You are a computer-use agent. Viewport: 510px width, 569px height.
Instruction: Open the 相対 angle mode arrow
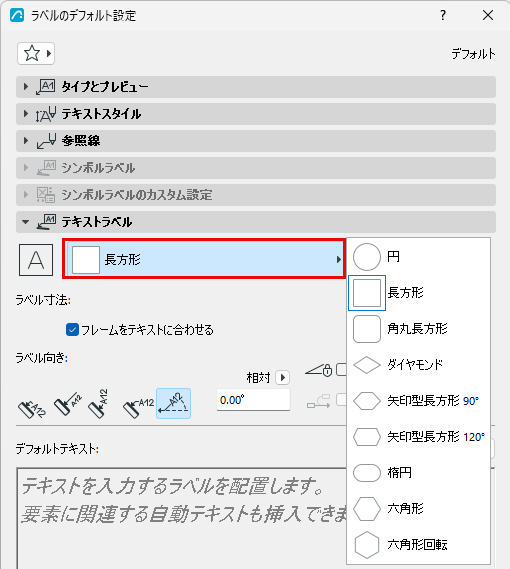click(282, 378)
